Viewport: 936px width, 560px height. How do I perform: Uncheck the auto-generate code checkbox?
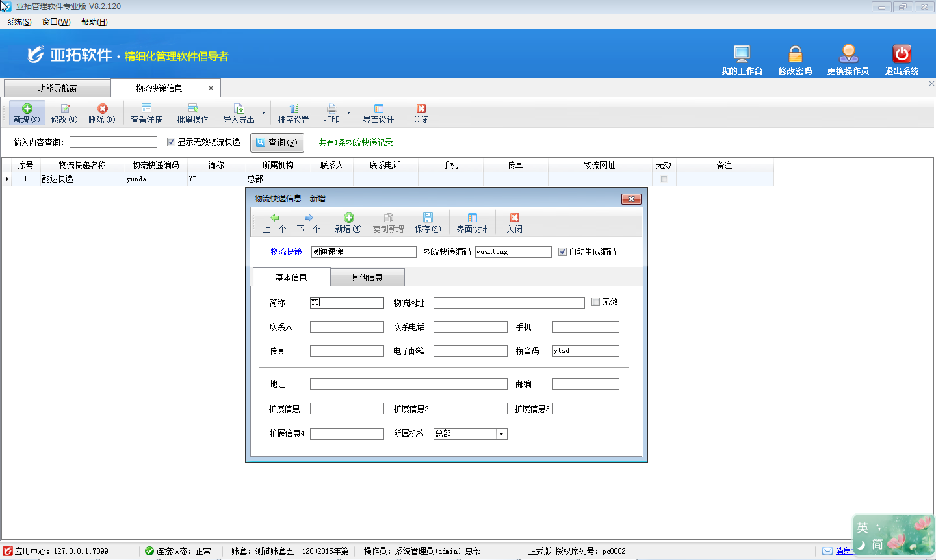click(x=563, y=252)
